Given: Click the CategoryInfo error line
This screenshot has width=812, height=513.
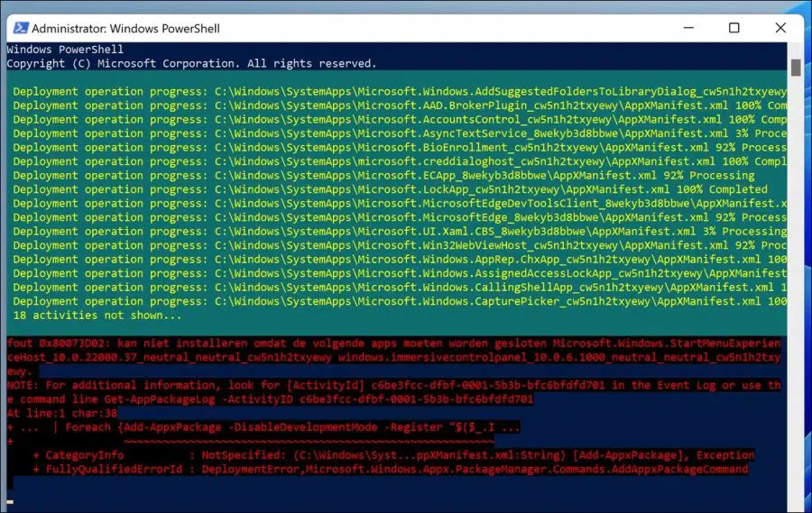Looking at the screenshot, I should coord(393,455).
